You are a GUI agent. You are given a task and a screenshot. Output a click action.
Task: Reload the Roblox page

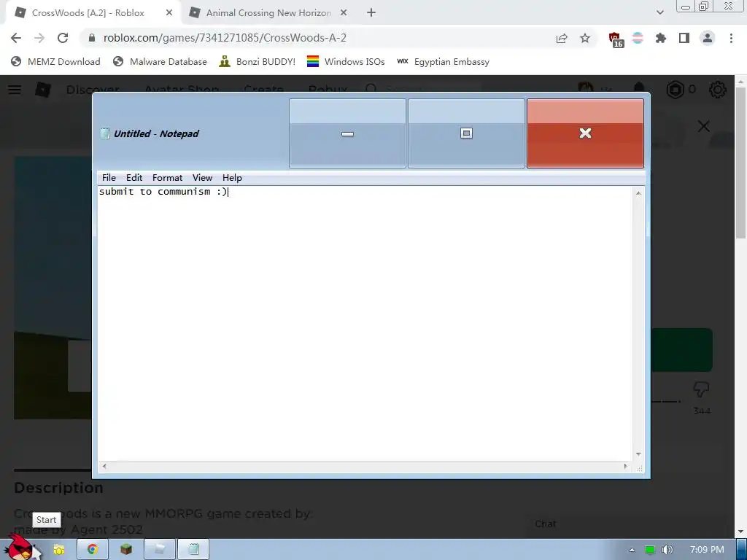pos(63,38)
